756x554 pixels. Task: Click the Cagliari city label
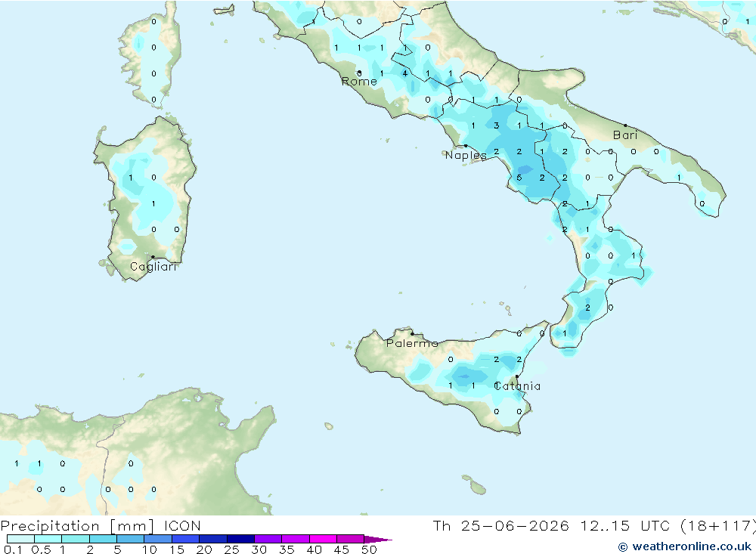[x=153, y=267]
